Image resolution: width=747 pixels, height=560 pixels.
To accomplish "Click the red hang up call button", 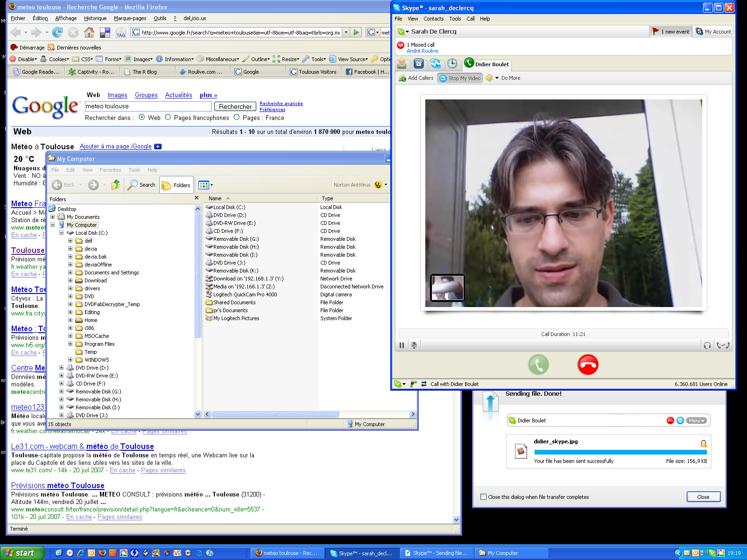I will (588, 365).
